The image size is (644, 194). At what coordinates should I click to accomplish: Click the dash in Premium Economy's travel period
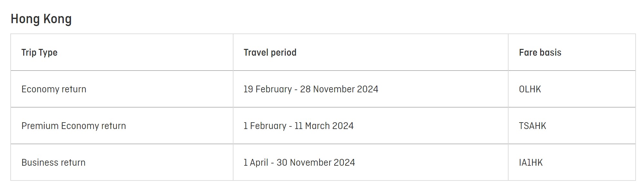coord(291,126)
